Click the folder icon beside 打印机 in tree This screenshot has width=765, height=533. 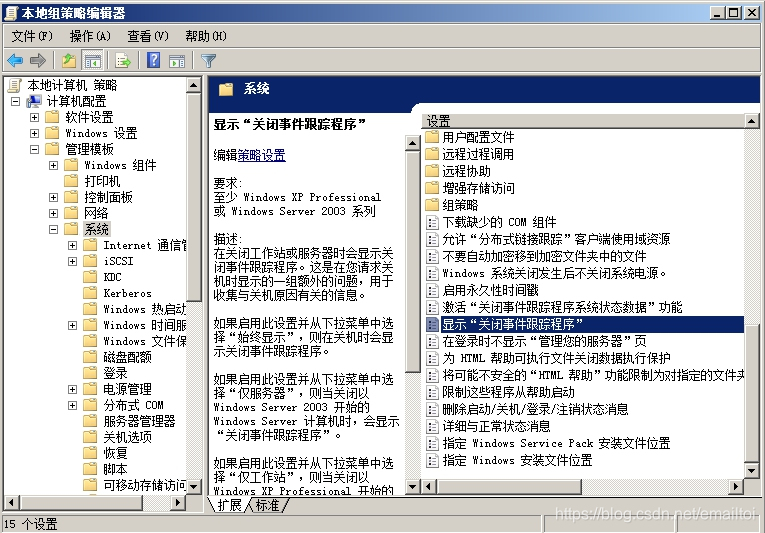click(x=71, y=181)
